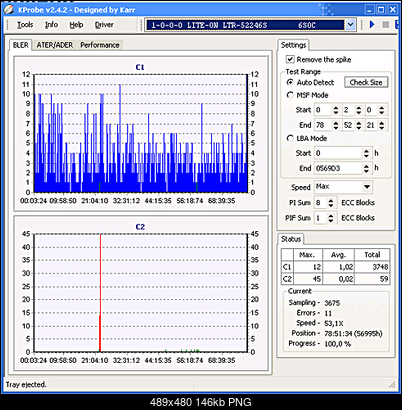Switch to the ATER/ADER tab
Viewport: 402px width, 410px height.
(x=55, y=45)
